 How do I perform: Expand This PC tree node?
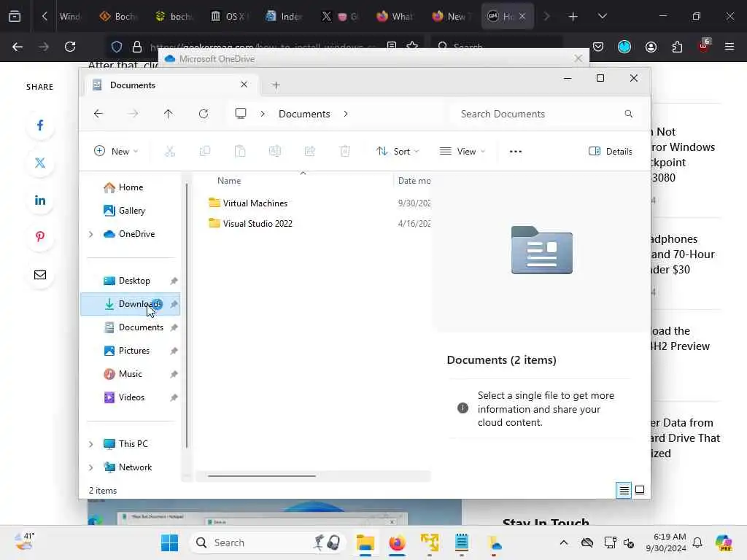click(x=91, y=444)
